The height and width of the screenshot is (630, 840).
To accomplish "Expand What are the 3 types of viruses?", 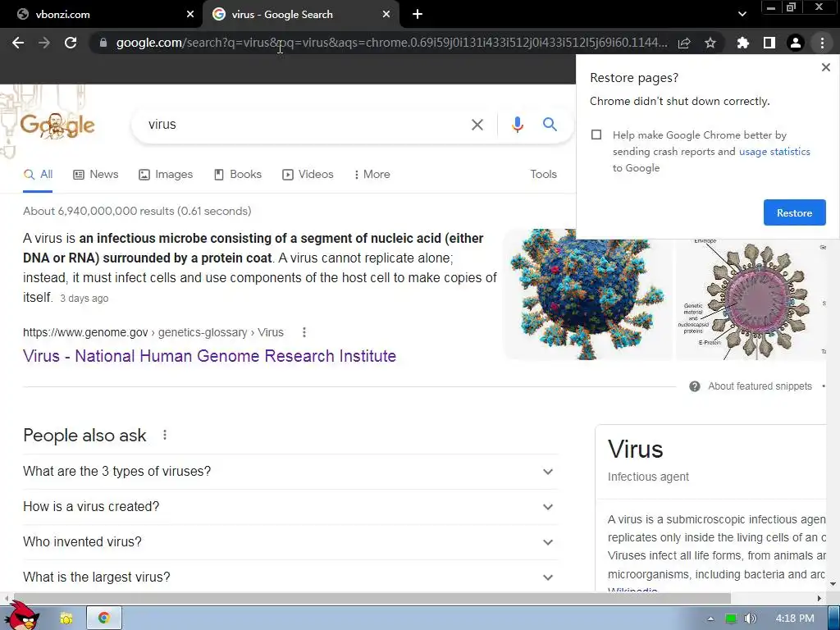I will (290, 472).
